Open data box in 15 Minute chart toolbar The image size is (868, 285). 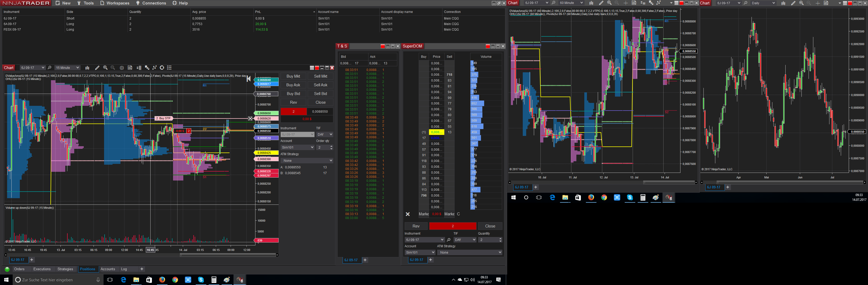click(x=130, y=68)
